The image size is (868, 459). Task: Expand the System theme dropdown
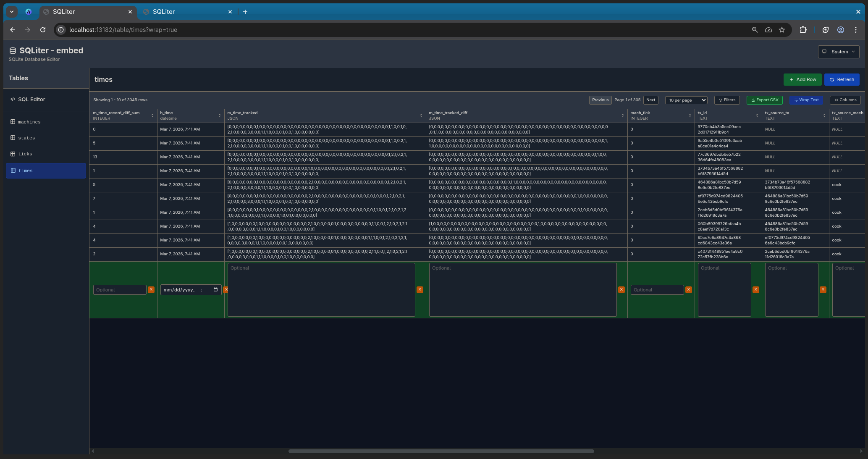coord(838,52)
